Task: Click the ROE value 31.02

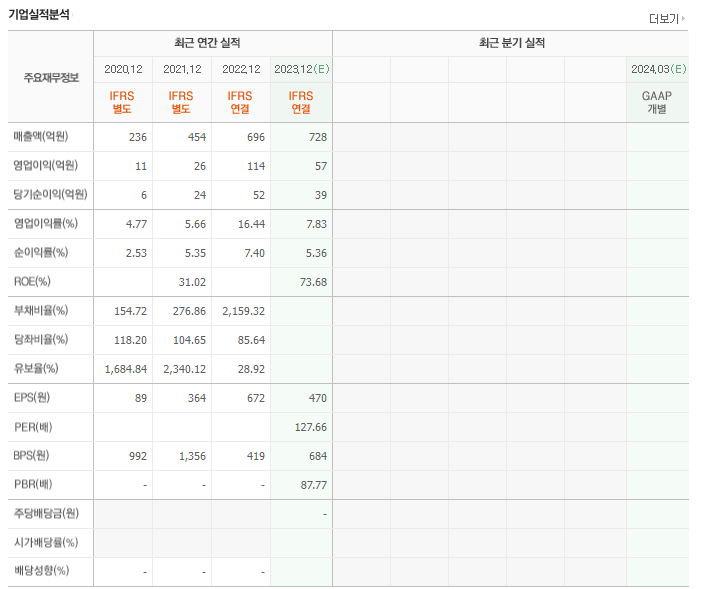Action: click(x=192, y=282)
